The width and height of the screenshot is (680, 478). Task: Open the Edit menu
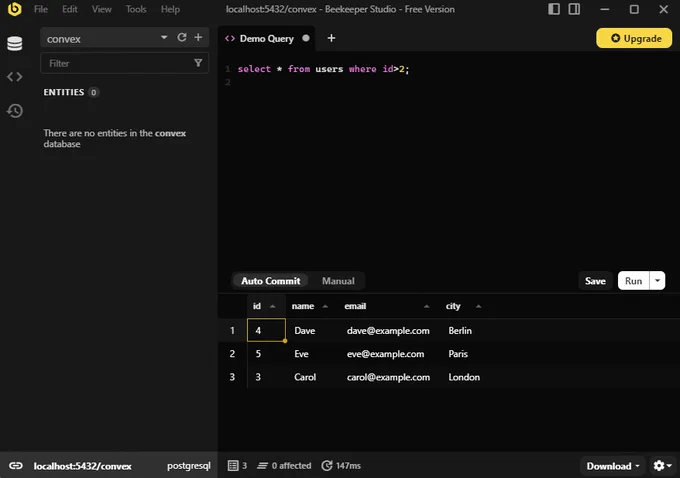coord(69,9)
